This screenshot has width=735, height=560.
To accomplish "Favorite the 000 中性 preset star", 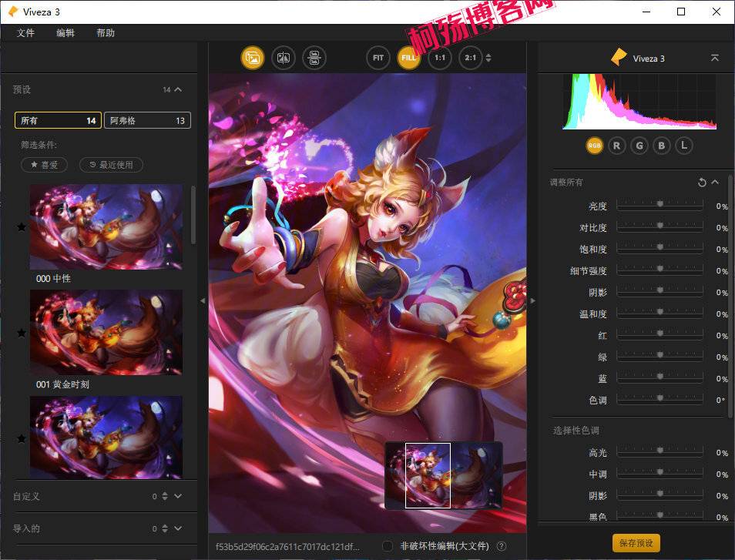I will point(22,226).
